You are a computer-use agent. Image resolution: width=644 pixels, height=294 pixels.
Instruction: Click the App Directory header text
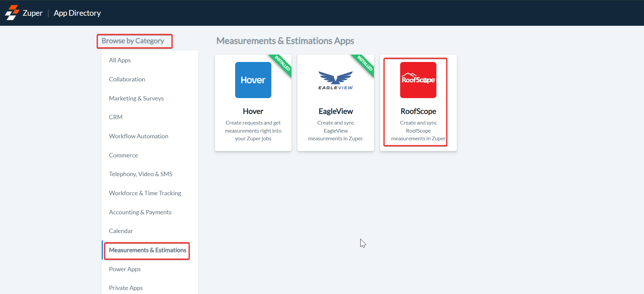coord(77,13)
